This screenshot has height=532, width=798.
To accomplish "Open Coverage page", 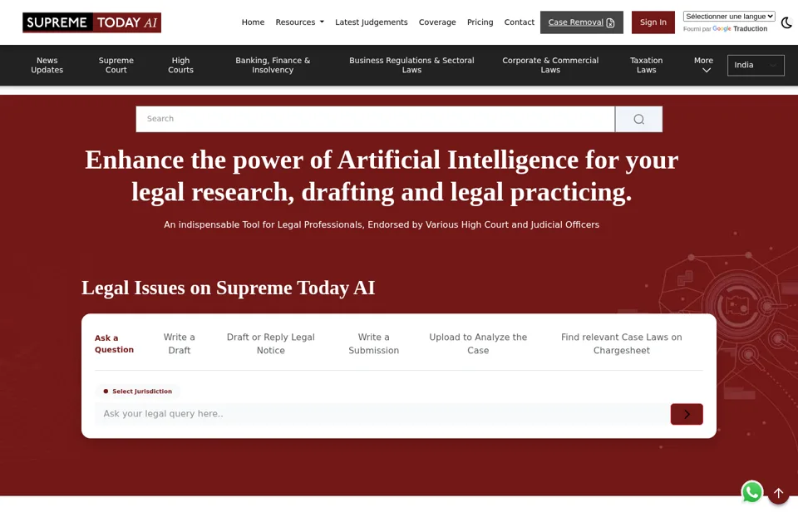I will point(437,22).
